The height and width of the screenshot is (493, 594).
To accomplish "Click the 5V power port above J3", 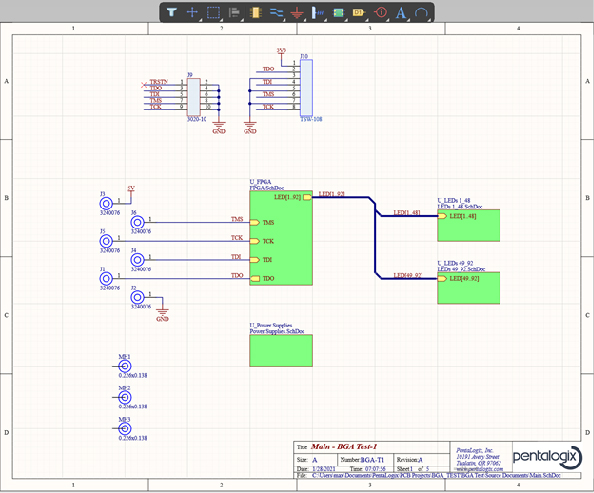I will (131, 191).
